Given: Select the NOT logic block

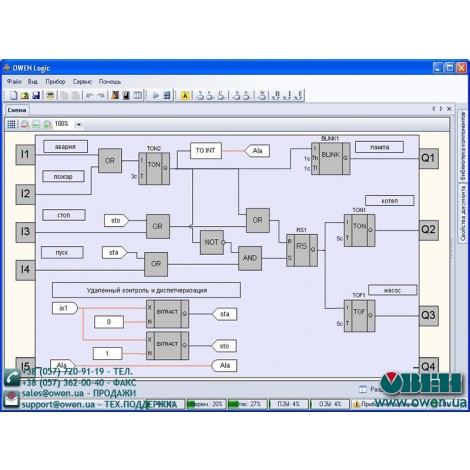Looking at the screenshot, I should tap(212, 242).
